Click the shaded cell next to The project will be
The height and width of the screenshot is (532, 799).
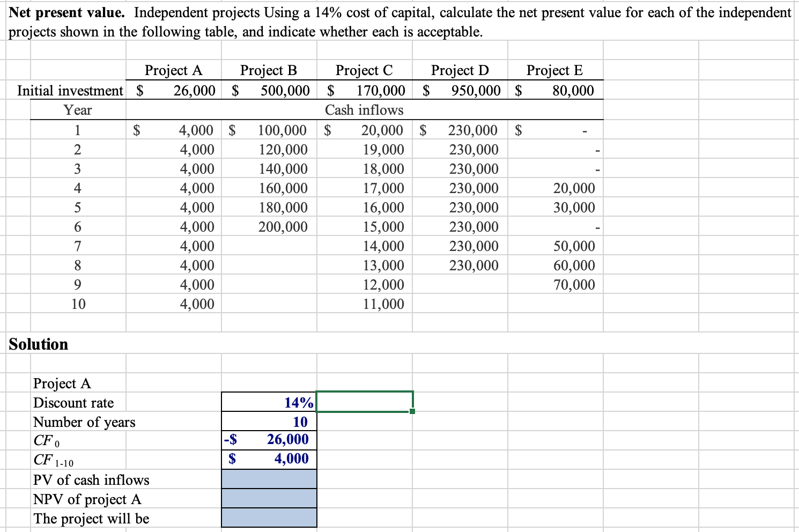(x=268, y=518)
